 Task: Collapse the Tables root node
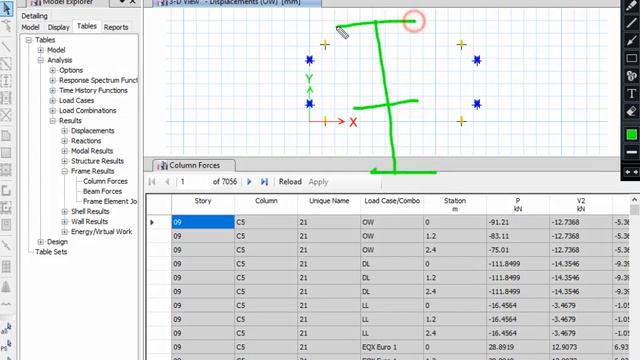29,40
